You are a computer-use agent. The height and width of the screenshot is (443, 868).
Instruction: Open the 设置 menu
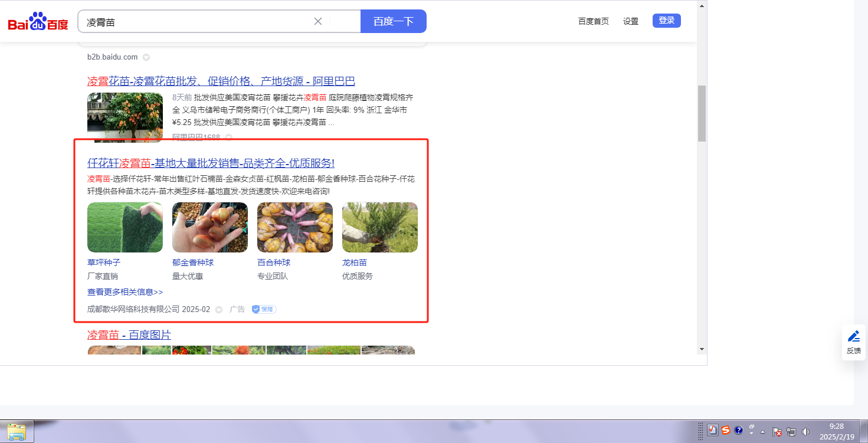click(x=631, y=21)
